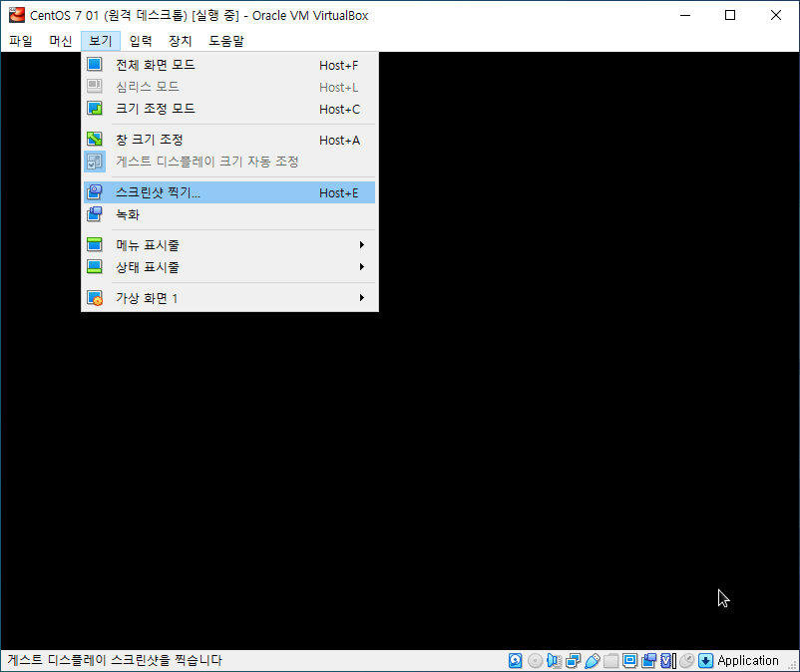Choose 크기 조정 모드 entry
The width and height of the screenshot is (800, 672).
point(229,109)
